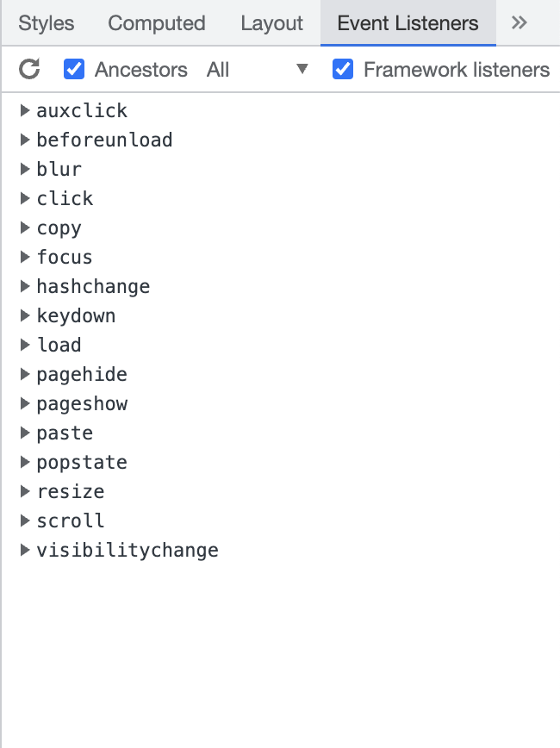Screen dimensions: 560x748
Task: Disable Framework listeners
Action: pos(343,70)
